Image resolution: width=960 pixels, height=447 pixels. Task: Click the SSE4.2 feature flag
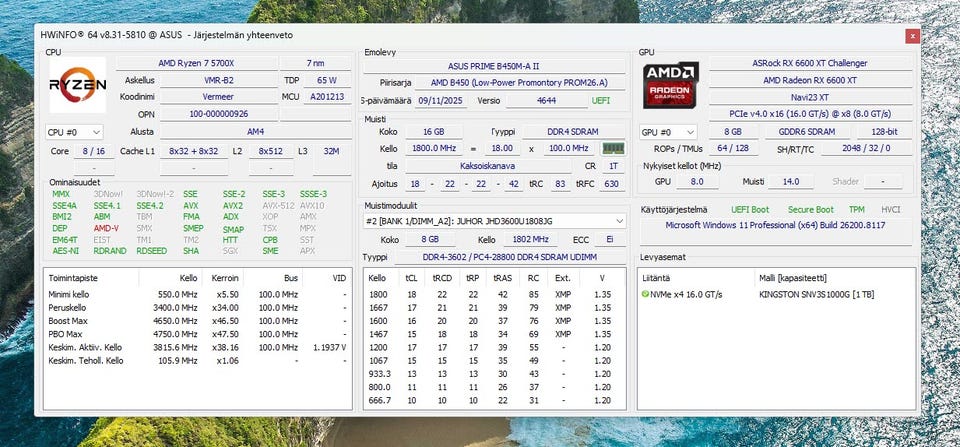coord(149,206)
